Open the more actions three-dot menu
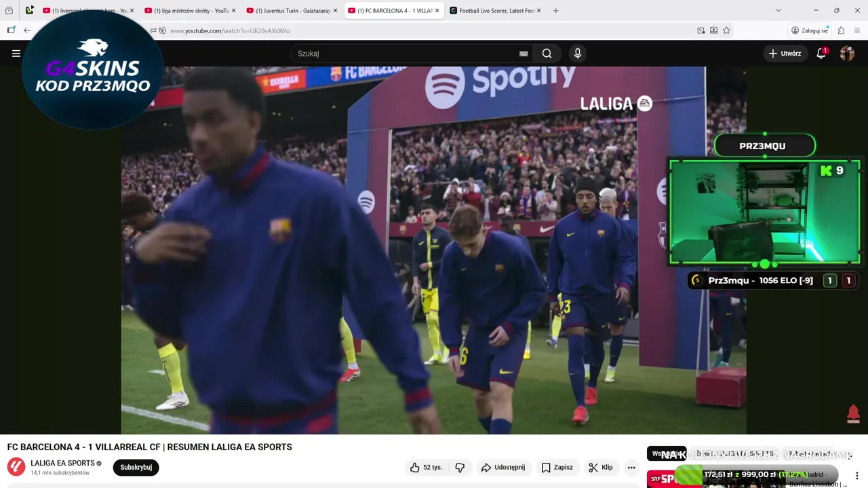The height and width of the screenshot is (488, 868). (631, 467)
